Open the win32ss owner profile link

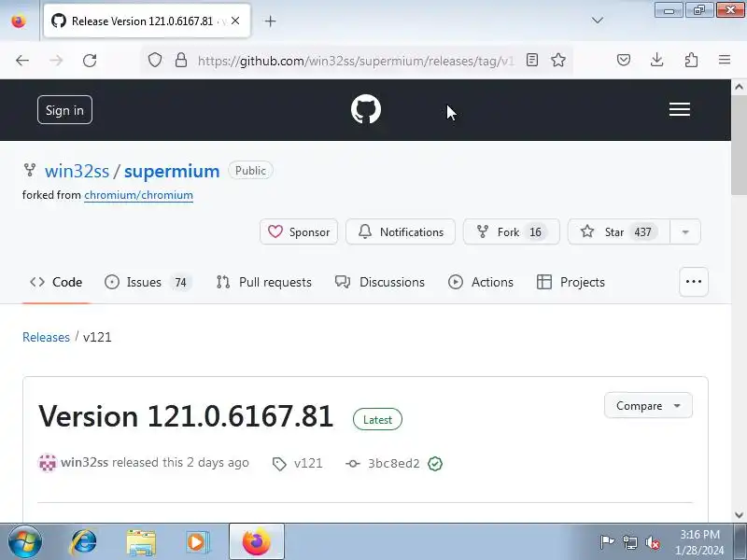click(x=77, y=171)
